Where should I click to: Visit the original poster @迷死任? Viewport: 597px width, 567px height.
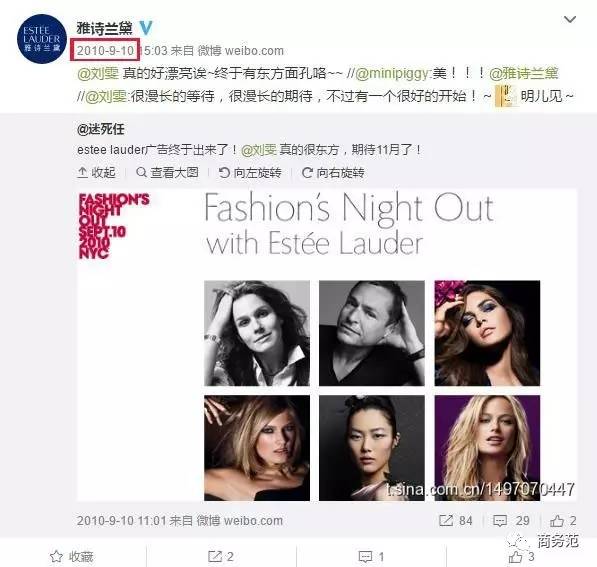[101, 129]
